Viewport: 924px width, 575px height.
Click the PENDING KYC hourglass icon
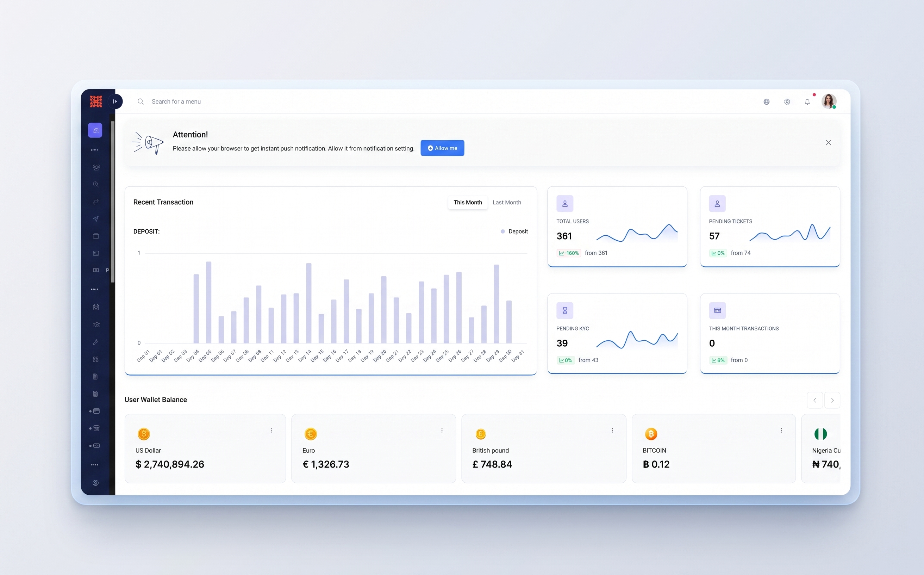565,311
